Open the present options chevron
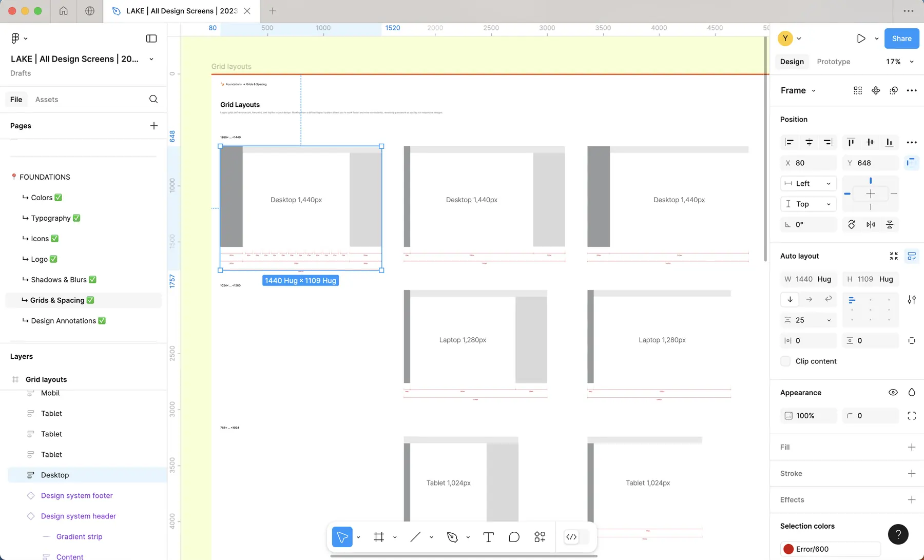This screenshot has width=924, height=560. click(876, 38)
